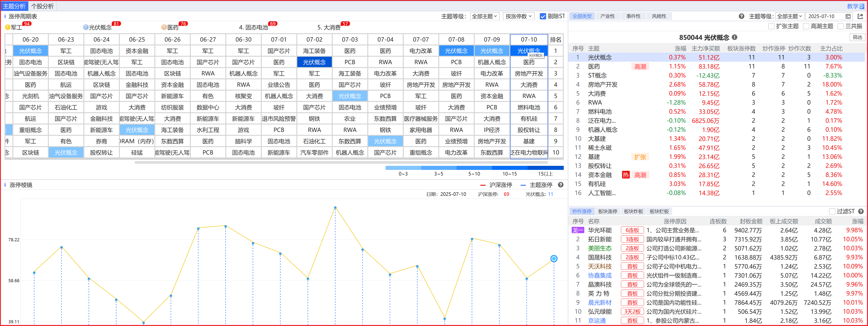Open right panel 主题等级 全部主题 dropdown
The image size is (868, 326).
[x=790, y=16]
